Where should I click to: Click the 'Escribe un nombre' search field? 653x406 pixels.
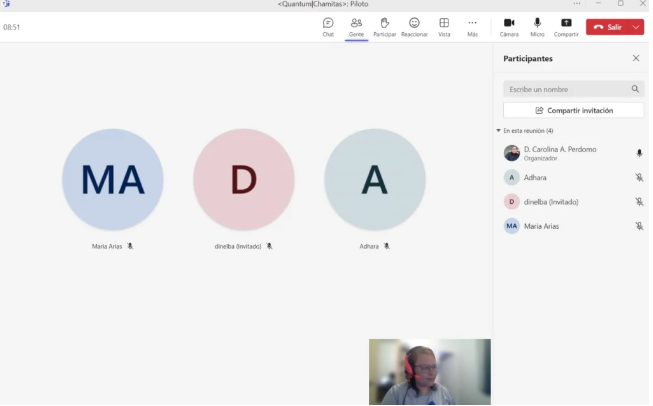click(563, 89)
